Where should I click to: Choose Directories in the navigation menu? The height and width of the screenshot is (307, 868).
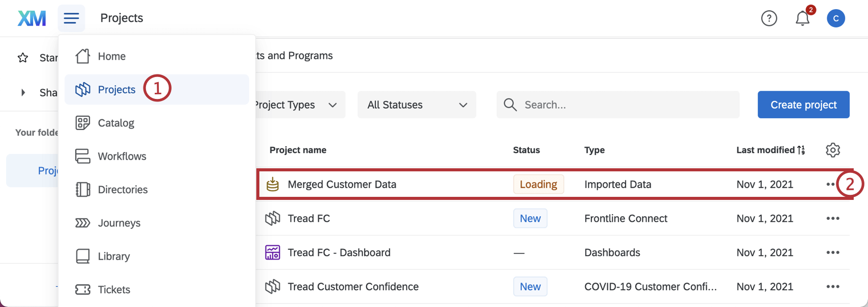click(x=123, y=190)
